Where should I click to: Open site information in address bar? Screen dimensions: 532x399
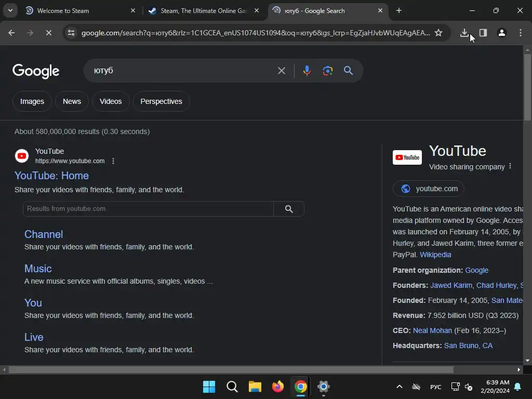click(x=71, y=33)
